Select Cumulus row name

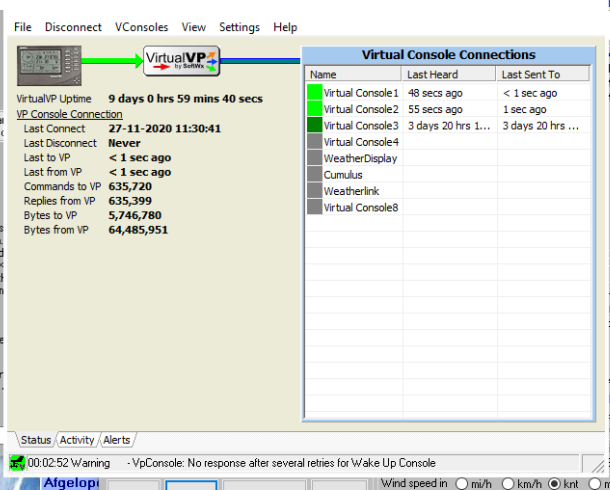click(x=343, y=175)
